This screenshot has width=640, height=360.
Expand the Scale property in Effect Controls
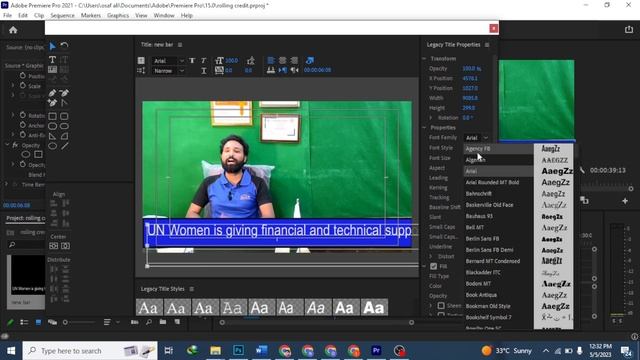tap(13, 86)
